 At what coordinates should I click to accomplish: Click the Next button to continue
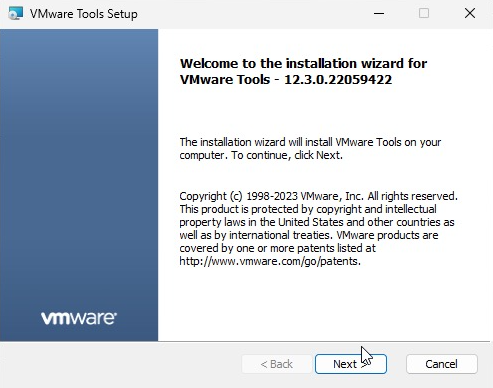pyautogui.click(x=351, y=364)
